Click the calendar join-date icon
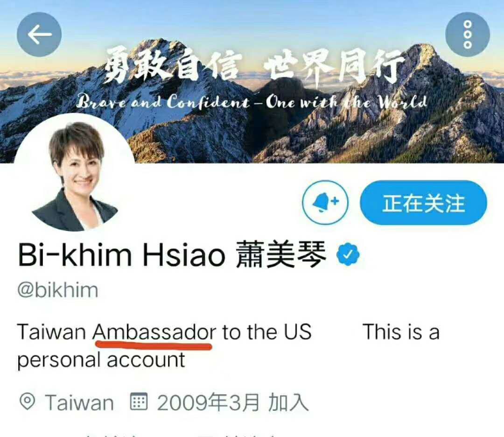This screenshot has width=504, height=437. coord(139,402)
